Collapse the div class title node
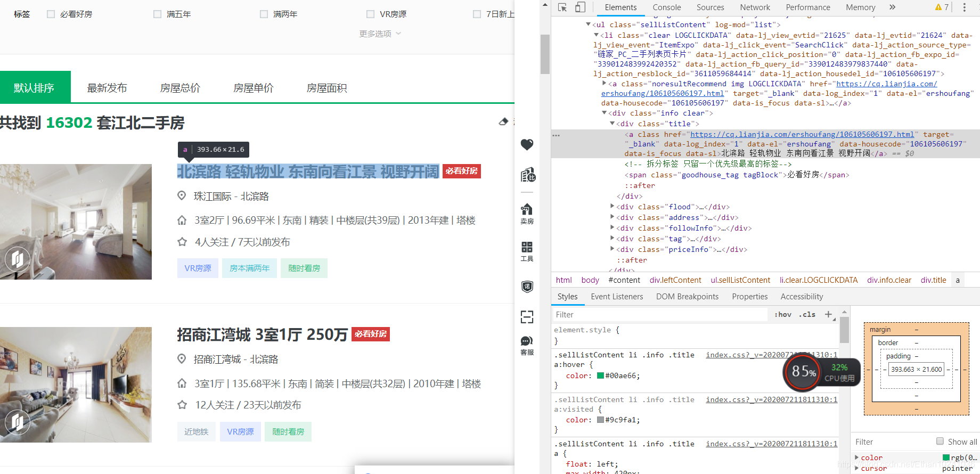This screenshot has height=474, width=980. coord(612,124)
